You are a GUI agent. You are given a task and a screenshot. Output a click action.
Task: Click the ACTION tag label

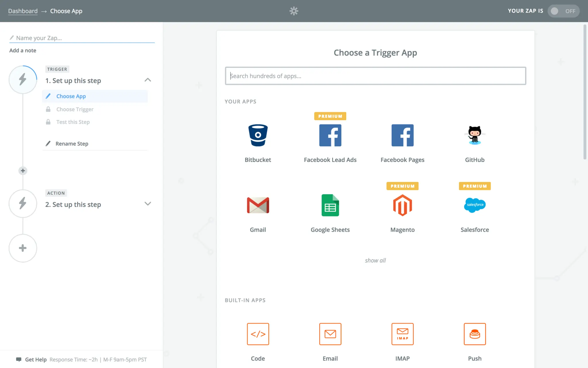[x=56, y=193]
